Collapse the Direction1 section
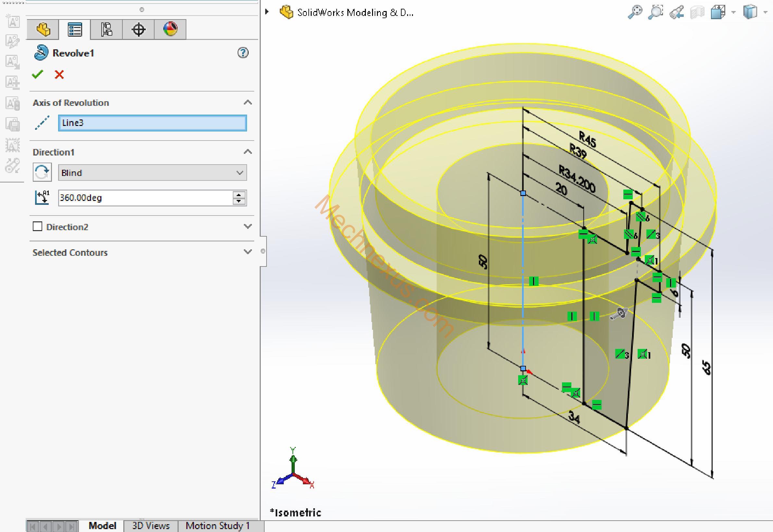 coord(247,152)
